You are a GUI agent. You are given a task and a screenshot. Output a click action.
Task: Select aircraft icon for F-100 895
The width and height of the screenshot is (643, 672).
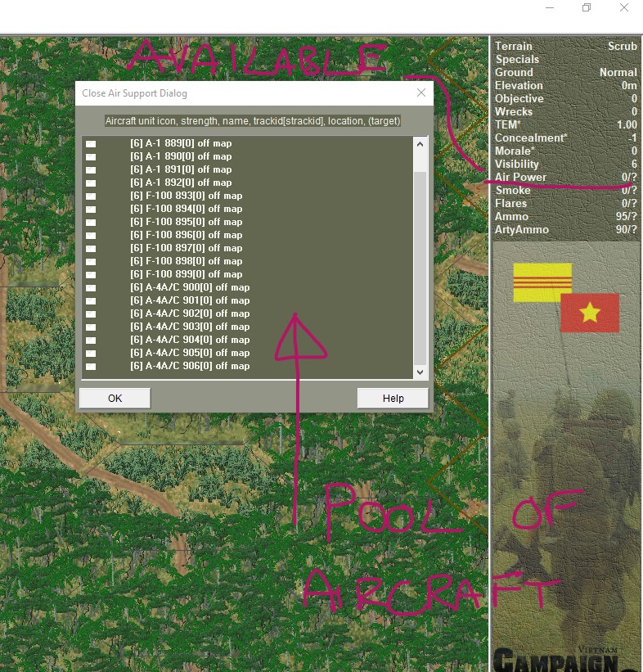point(91,222)
